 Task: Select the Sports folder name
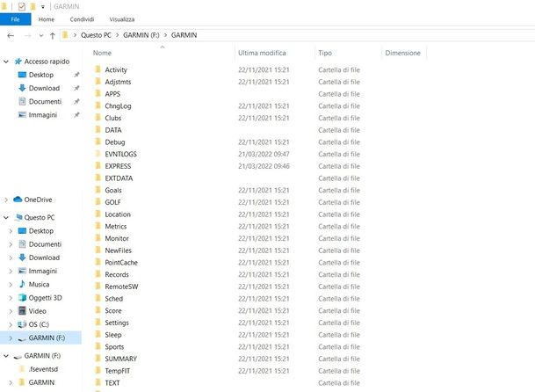114,346
